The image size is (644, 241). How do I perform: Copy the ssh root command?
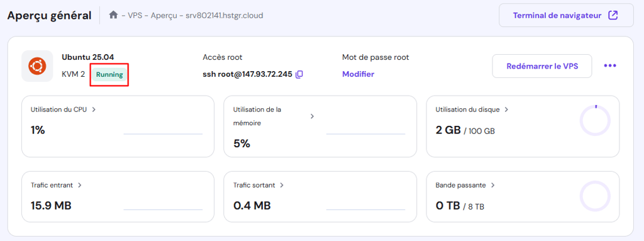pos(299,74)
